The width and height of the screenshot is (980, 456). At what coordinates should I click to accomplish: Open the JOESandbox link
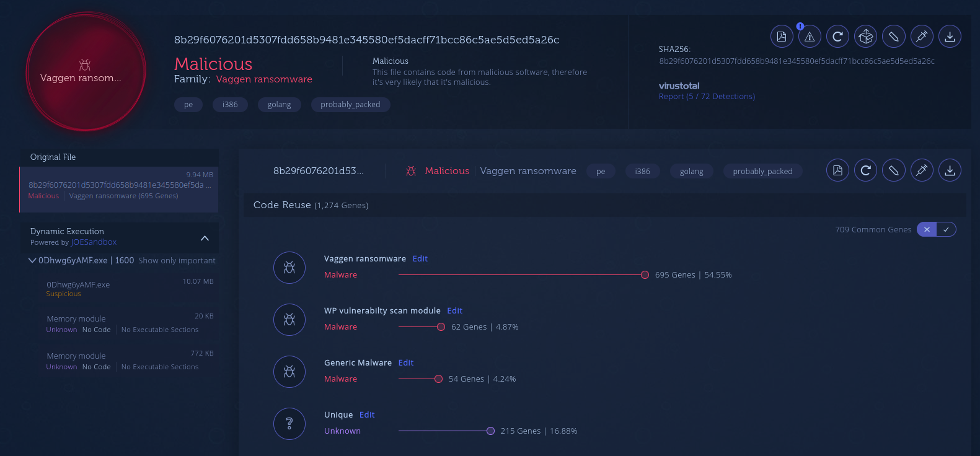click(94, 242)
